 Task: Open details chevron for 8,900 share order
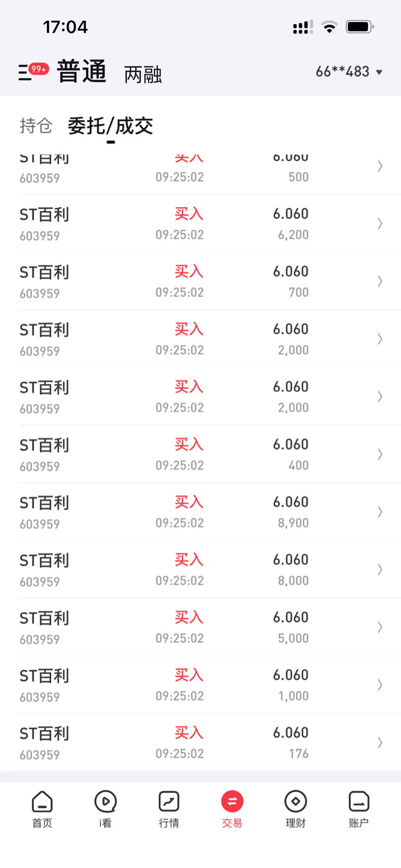click(380, 512)
